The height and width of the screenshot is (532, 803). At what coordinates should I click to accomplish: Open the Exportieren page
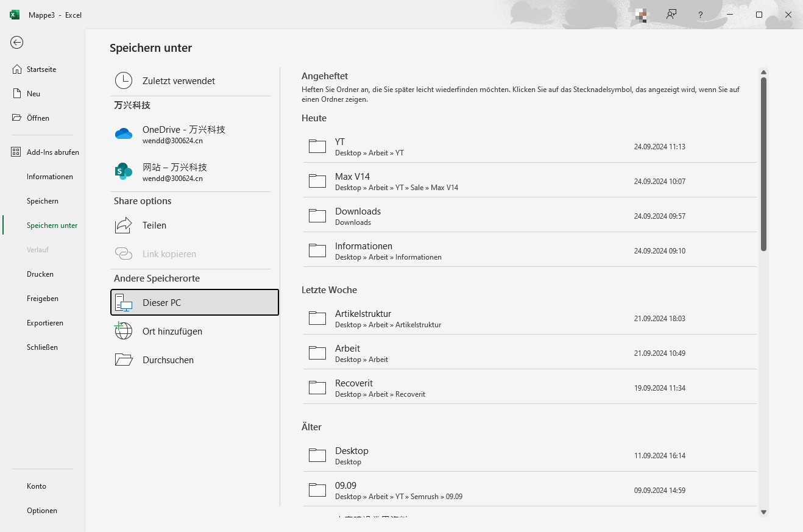(x=45, y=323)
